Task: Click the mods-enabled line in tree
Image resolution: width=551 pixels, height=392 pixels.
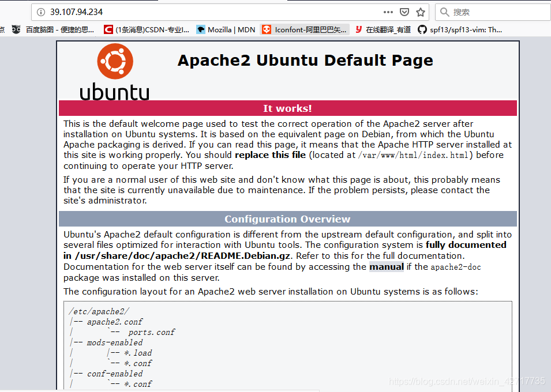Action: coord(115,342)
